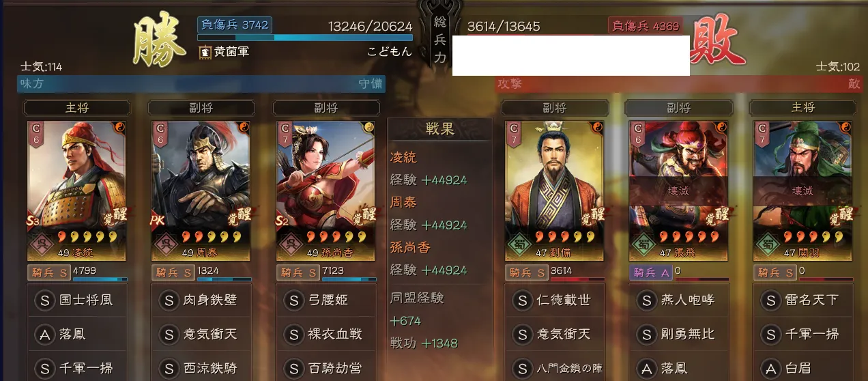Click the 黄菌軍 alliance flag icon
Viewport: 868px width, 381px height.
coord(205,51)
